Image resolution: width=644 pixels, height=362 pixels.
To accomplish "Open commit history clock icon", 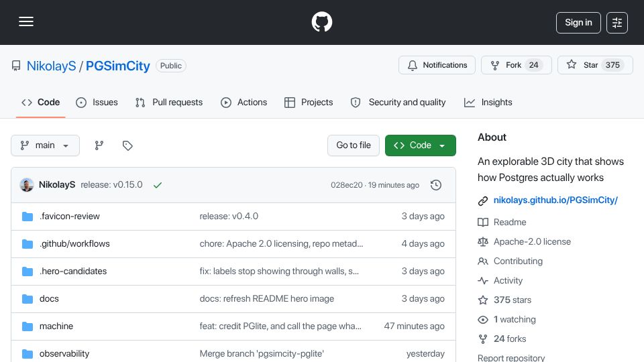I will click(436, 185).
